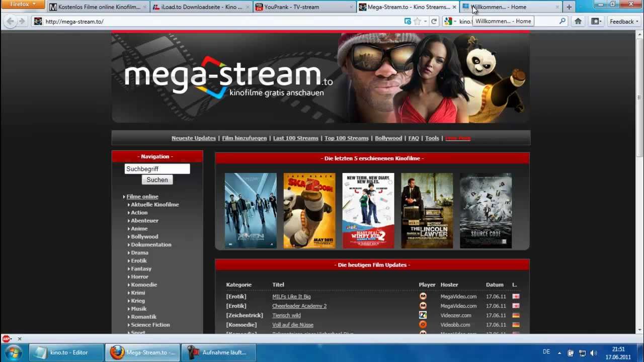Open the Aufnahme läuft recording app in taskbar
The image size is (644, 362).
coord(219,352)
